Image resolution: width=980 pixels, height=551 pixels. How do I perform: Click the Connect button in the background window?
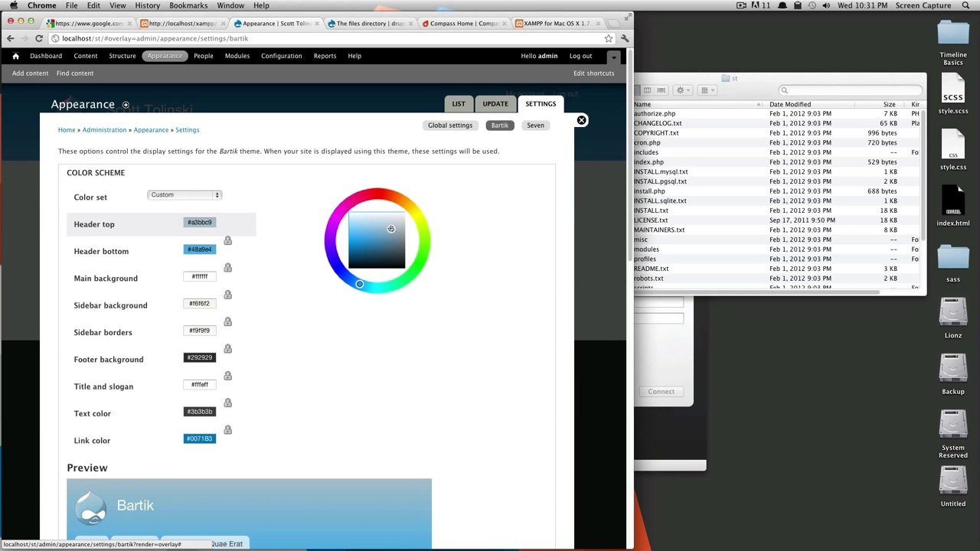coord(661,392)
